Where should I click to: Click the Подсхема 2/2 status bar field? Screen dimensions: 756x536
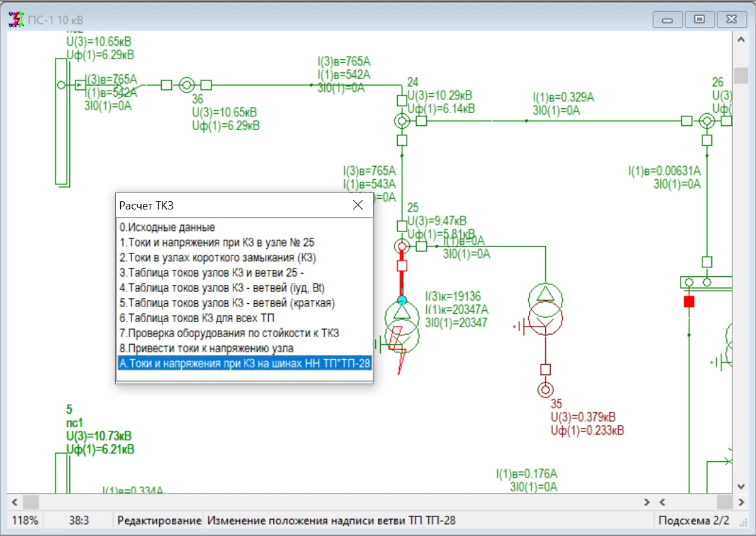(693, 520)
